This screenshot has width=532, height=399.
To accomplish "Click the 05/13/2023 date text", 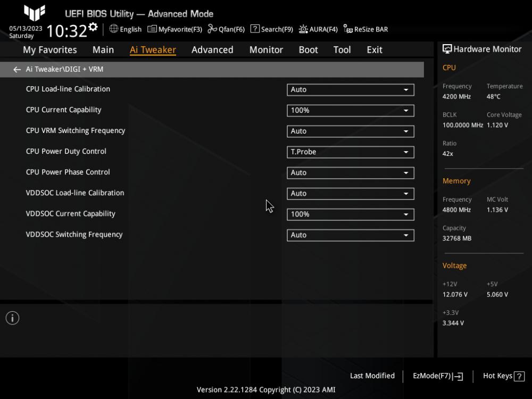I will (x=26, y=29).
